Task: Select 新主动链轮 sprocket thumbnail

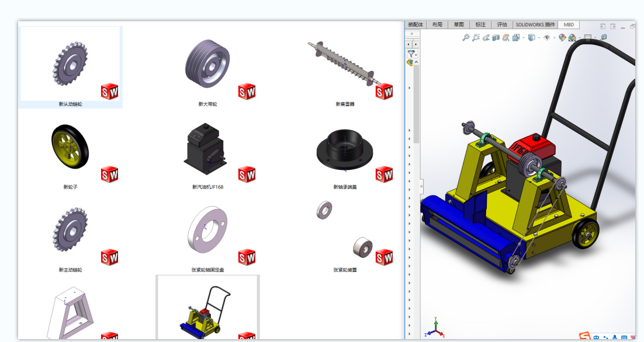Action: click(70, 229)
